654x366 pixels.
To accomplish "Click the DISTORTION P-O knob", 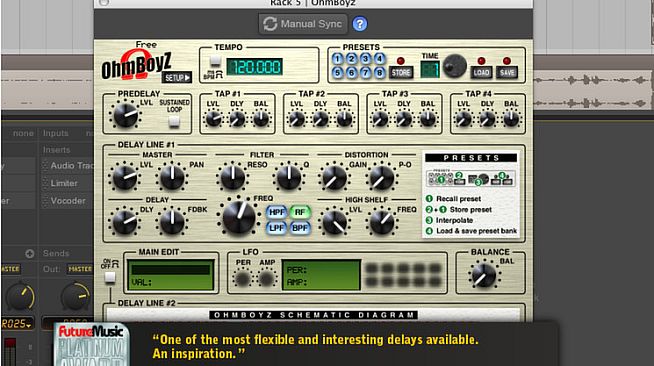I will click(x=382, y=177).
